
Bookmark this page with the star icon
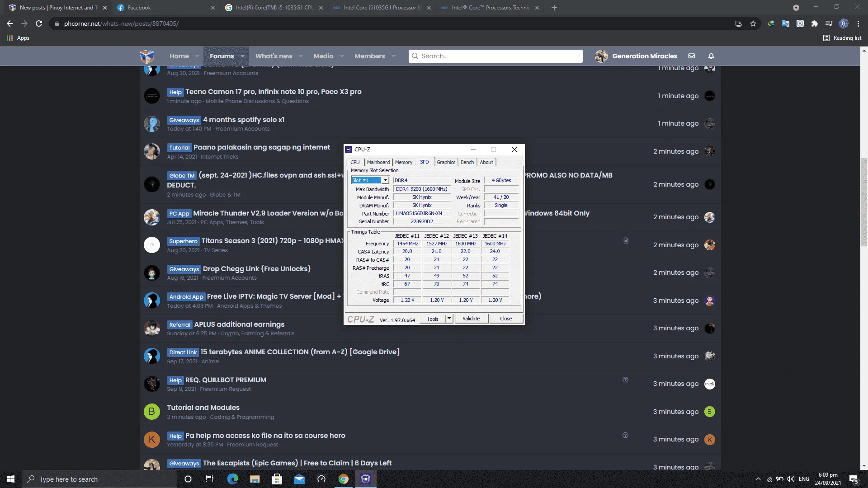tap(753, 23)
